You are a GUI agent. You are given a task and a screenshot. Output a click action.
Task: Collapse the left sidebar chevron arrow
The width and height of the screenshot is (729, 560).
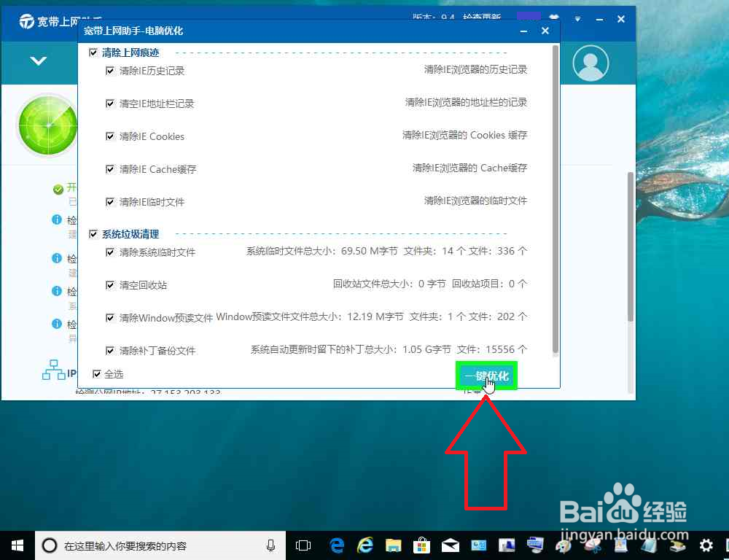click(x=39, y=61)
